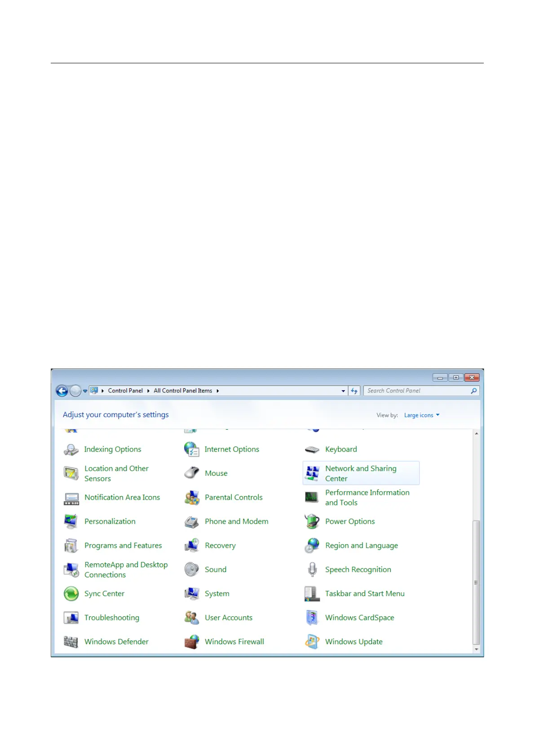Open the Parental Controls icon
Screen dimensions: 535x756
click(192, 497)
